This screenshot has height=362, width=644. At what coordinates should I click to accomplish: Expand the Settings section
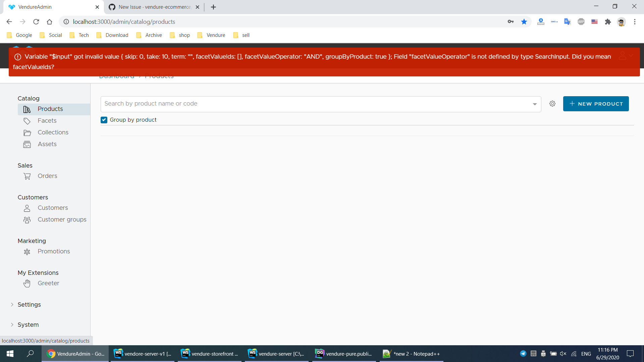tap(29, 305)
